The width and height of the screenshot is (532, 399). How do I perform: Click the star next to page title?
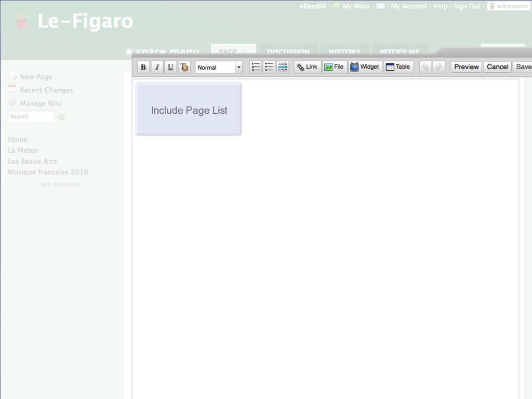tap(129, 51)
